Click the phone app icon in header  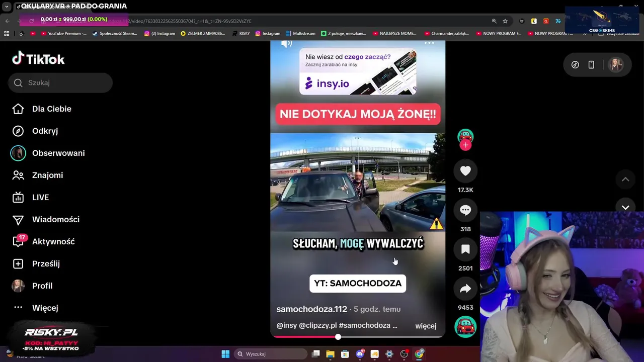[591, 64]
